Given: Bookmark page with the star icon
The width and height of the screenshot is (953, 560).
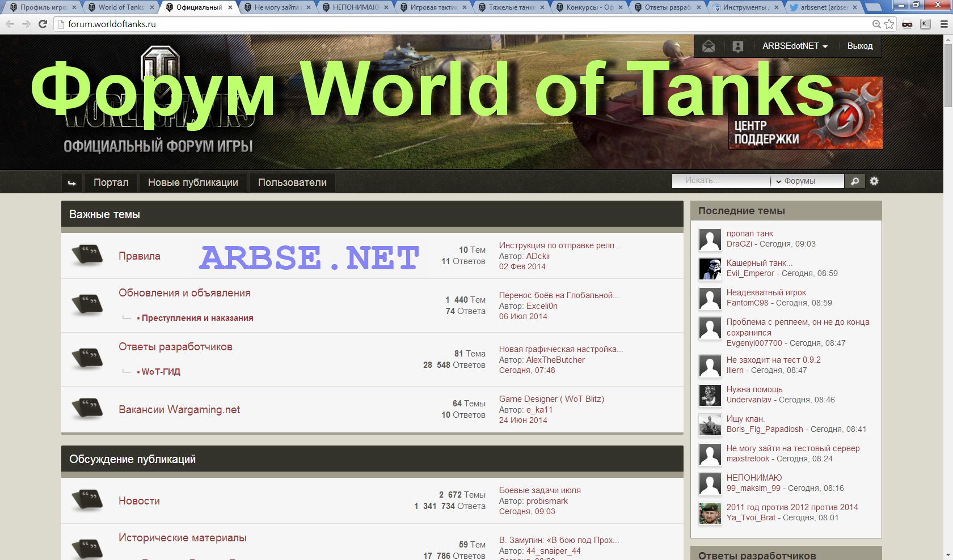Looking at the screenshot, I should (x=889, y=24).
